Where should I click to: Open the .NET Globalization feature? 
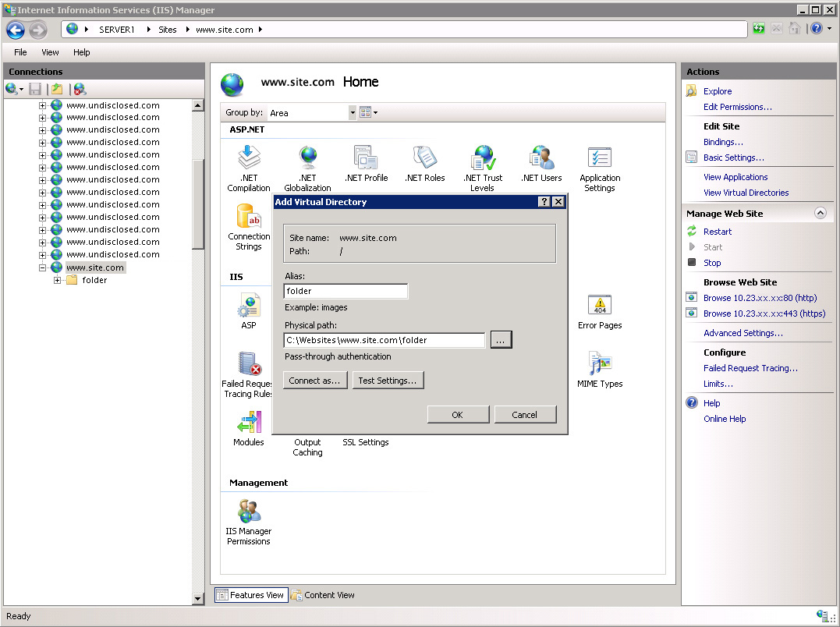(x=307, y=168)
